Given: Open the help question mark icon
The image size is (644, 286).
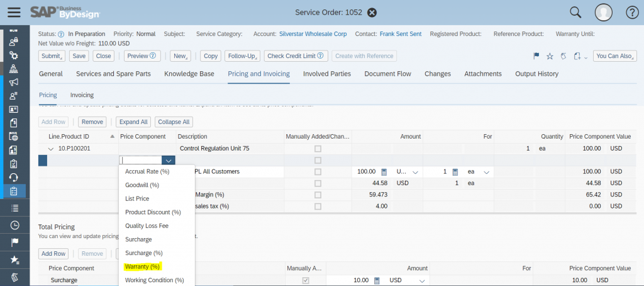Looking at the screenshot, I should 632,13.
